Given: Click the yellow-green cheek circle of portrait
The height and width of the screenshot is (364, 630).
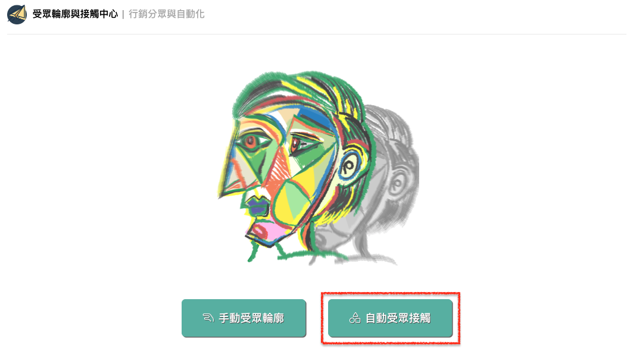Looking at the screenshot, I should point(292,200).
